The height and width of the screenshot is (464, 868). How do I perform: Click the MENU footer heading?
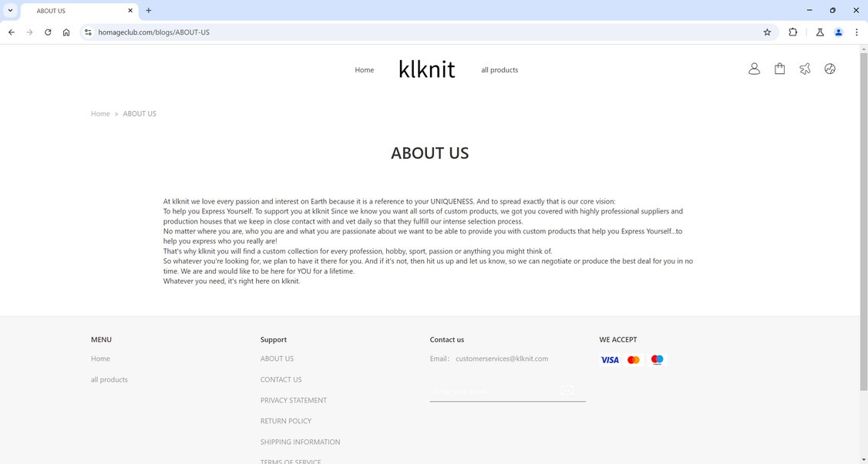[101, 339]
